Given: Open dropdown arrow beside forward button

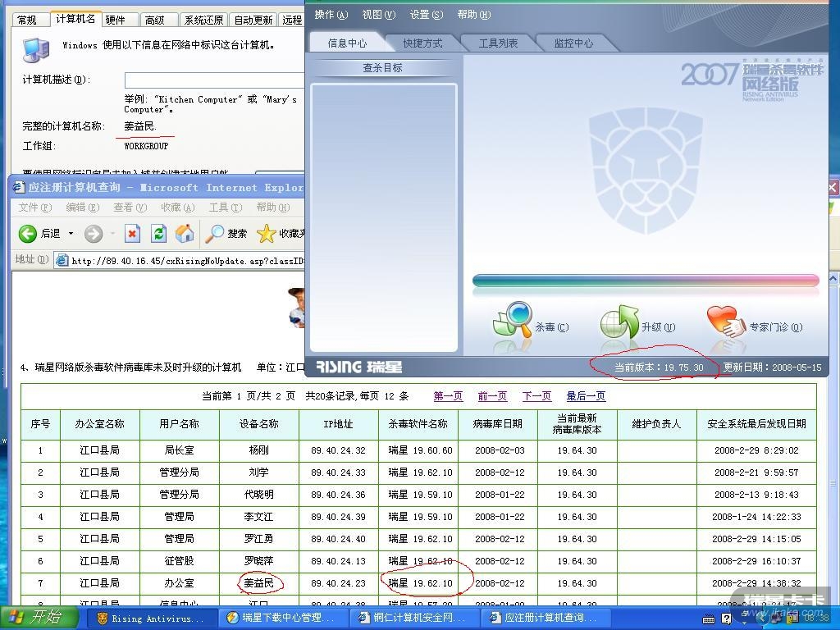Looking at the screenshot, I should point(112,234).
